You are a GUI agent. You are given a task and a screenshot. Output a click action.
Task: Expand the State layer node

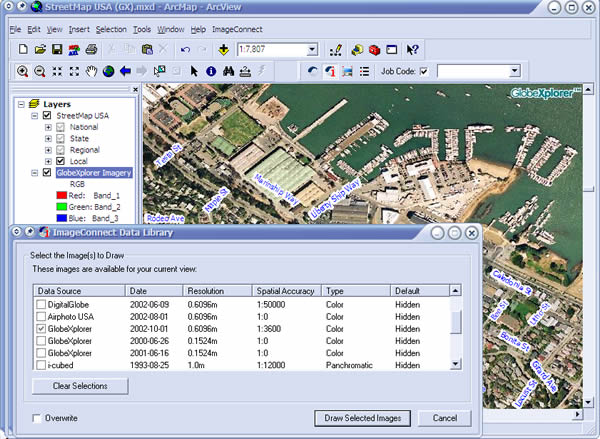[48, 139]
